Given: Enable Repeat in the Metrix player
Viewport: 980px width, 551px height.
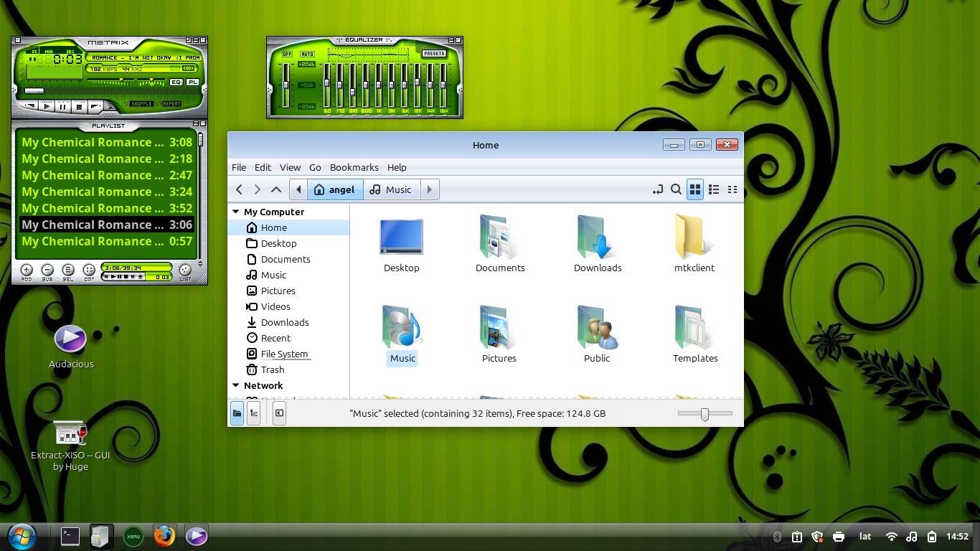Looking at the screenshot, I should (171, 104).
